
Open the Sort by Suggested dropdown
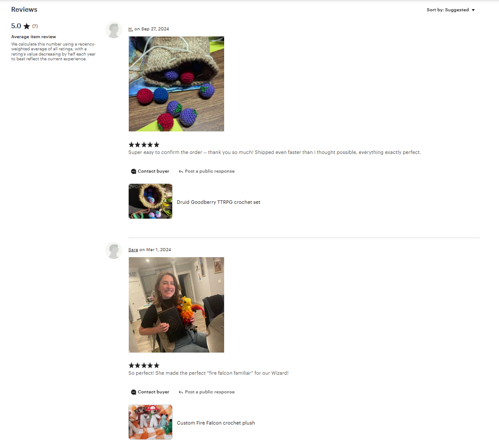pos(450,10)
